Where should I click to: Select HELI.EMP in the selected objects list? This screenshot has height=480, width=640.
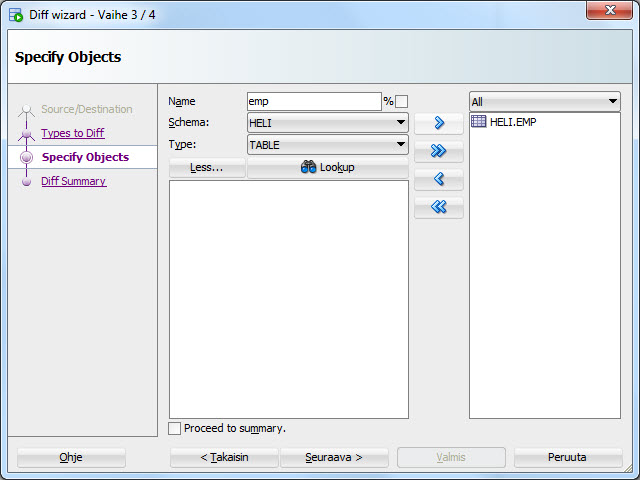(x=513, y=122)
